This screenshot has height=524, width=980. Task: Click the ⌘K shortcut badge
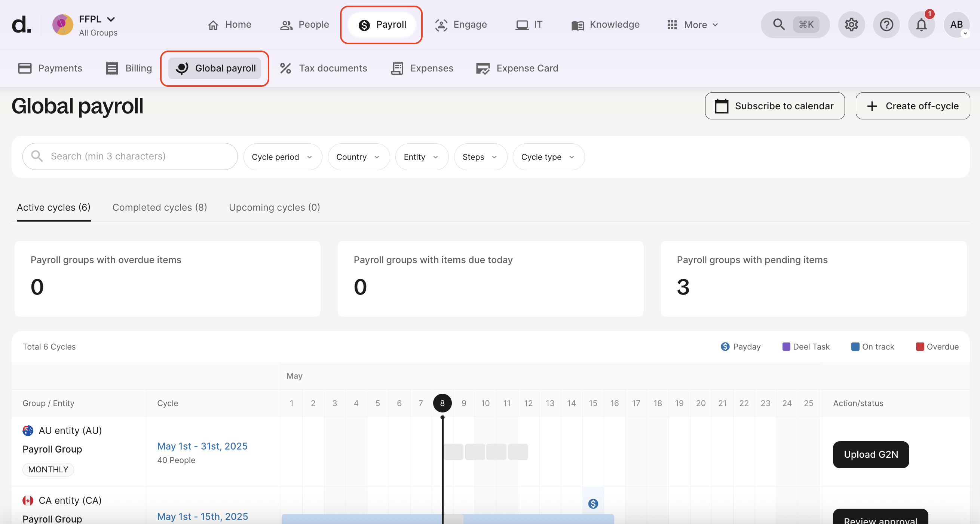806,25
